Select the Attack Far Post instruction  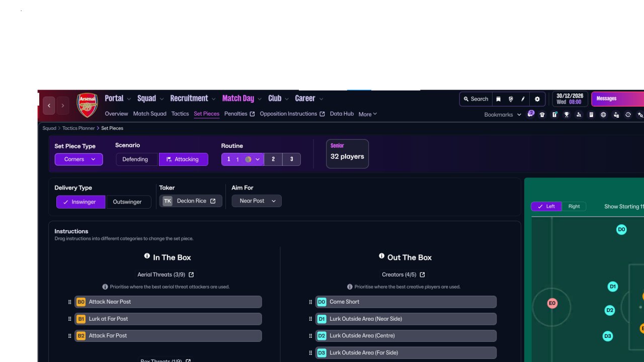168,336
